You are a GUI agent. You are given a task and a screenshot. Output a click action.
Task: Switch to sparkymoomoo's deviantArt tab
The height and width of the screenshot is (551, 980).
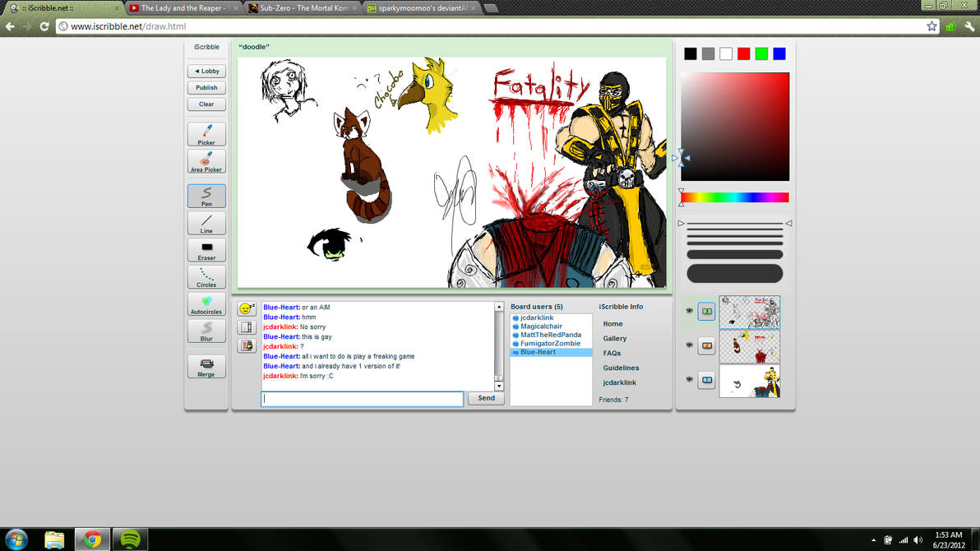tap(422, 8)
